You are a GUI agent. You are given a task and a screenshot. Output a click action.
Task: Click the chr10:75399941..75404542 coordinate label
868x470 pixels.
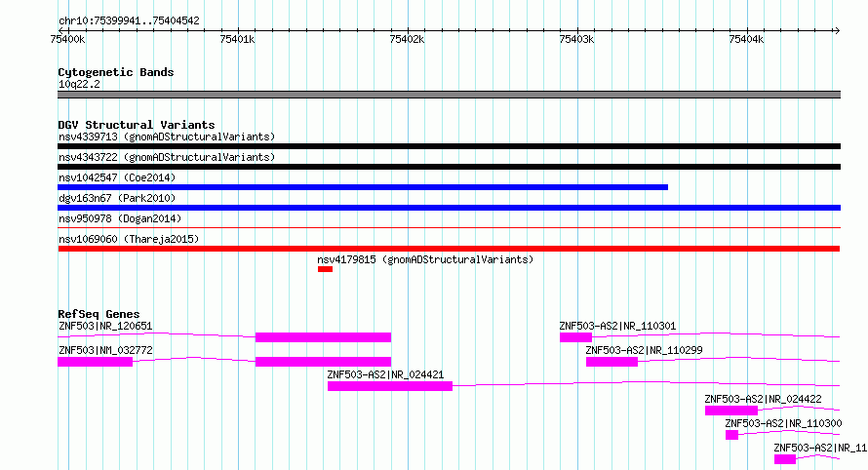tap(129, 20)
